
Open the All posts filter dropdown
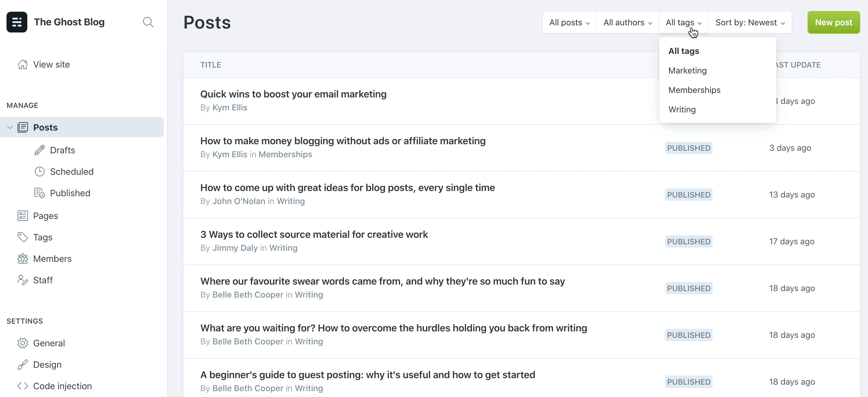569,22
